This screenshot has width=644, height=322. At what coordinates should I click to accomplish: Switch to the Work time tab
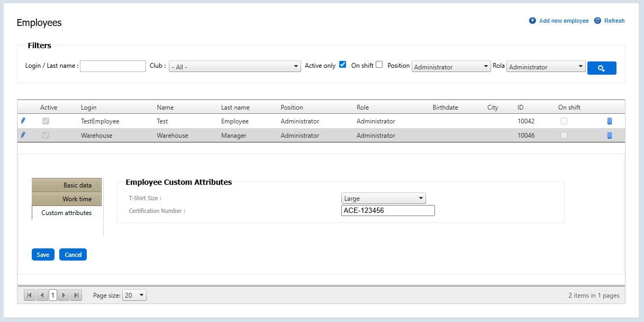67,199
